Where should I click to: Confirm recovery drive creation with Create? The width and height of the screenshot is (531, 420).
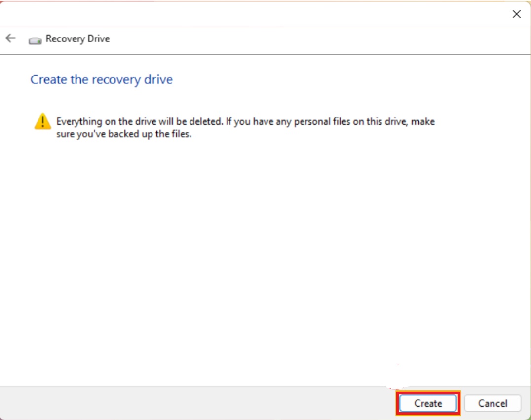pos(427,403)
